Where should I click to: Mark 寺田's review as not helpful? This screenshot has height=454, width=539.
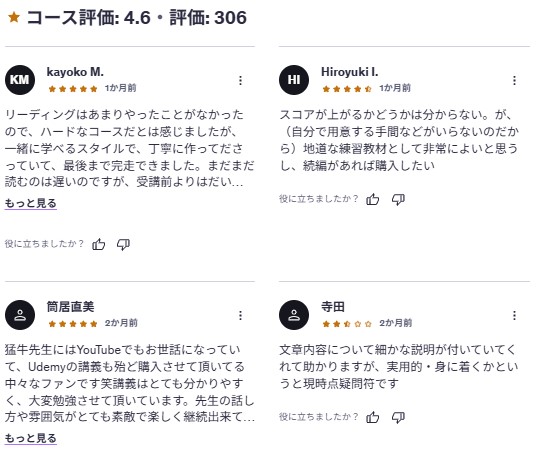pos(398,418)
